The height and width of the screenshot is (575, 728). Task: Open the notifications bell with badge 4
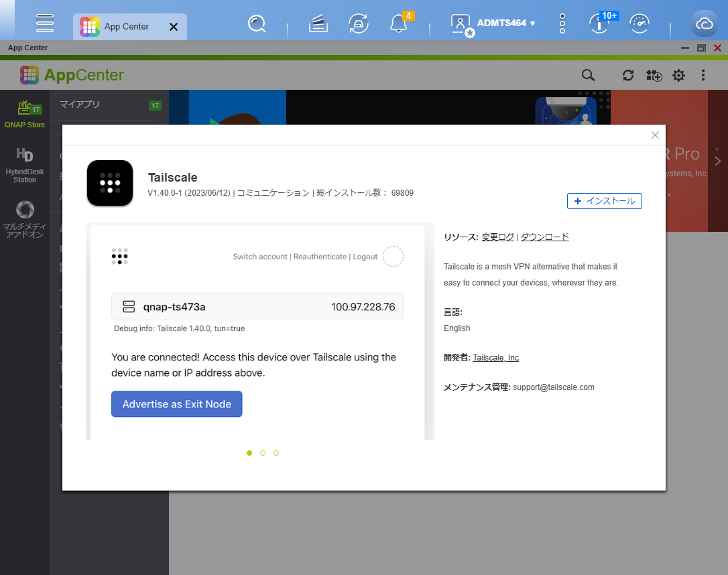tap(399, 23)
